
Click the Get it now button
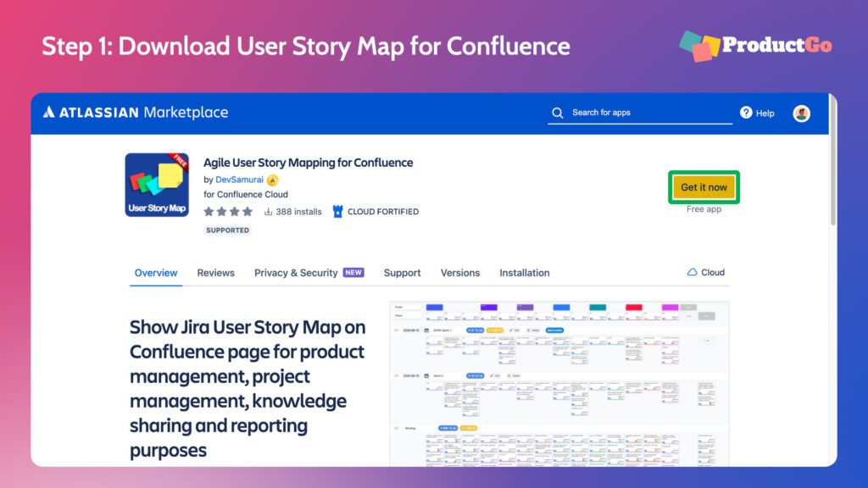click(704, 186)
